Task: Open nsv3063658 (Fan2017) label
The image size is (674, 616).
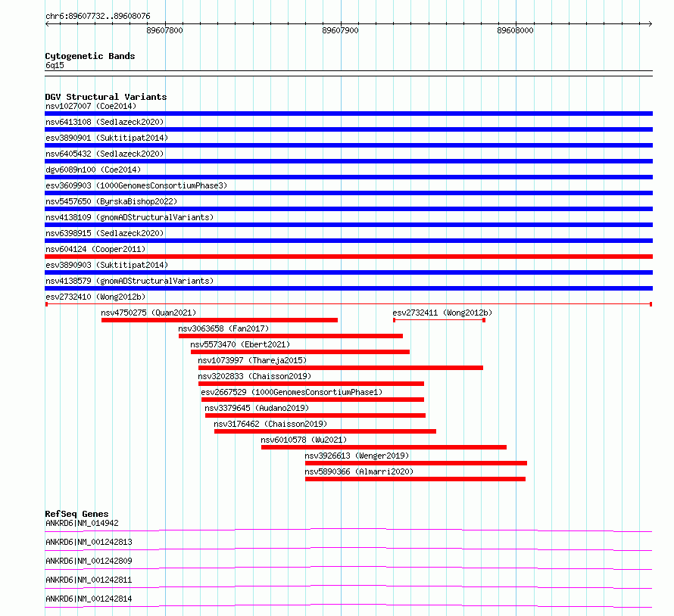Action: [x=223, y=328]
